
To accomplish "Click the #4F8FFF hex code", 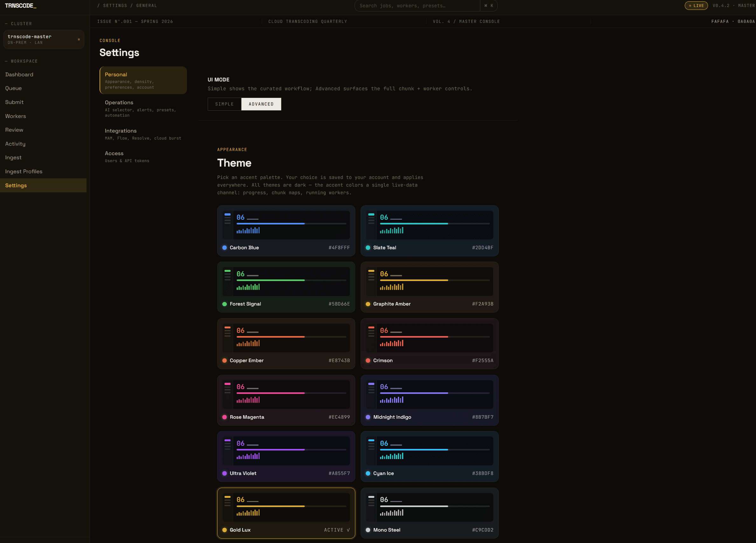I will click(339, 248).
